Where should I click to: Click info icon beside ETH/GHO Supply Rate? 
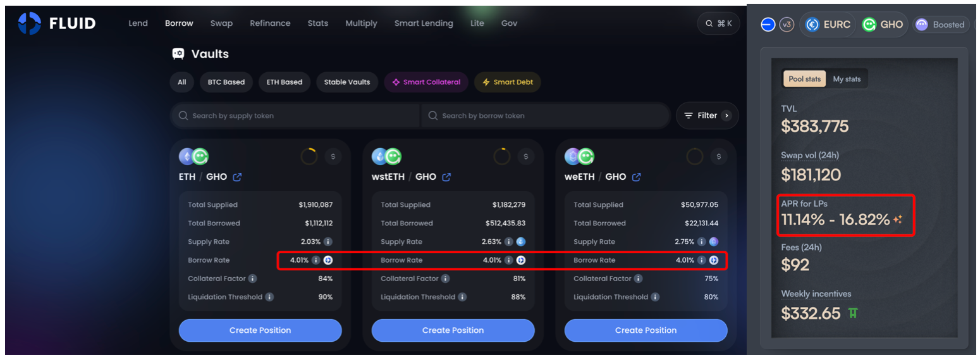coord(328,242)
